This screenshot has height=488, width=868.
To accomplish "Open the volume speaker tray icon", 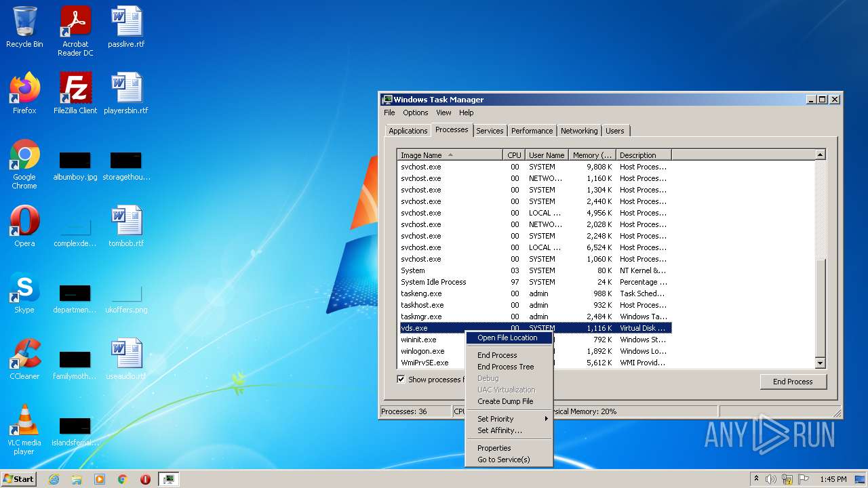I will point(771,479).
